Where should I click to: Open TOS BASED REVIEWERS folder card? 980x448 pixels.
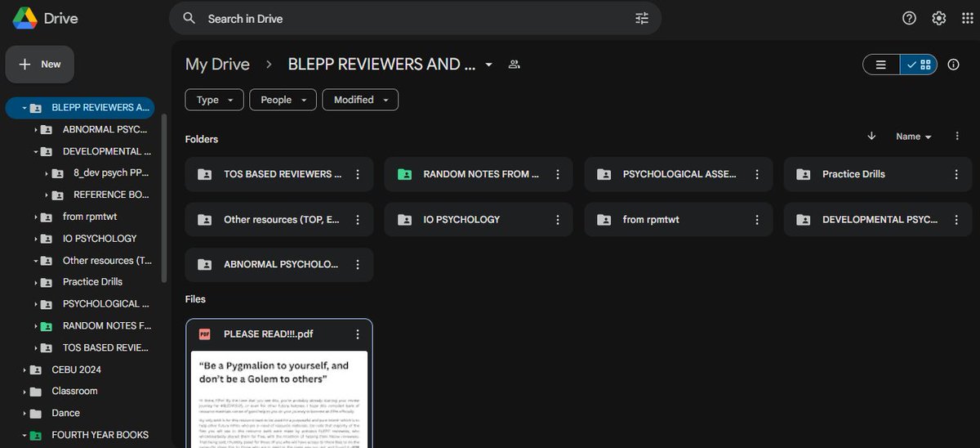(279, 174)
